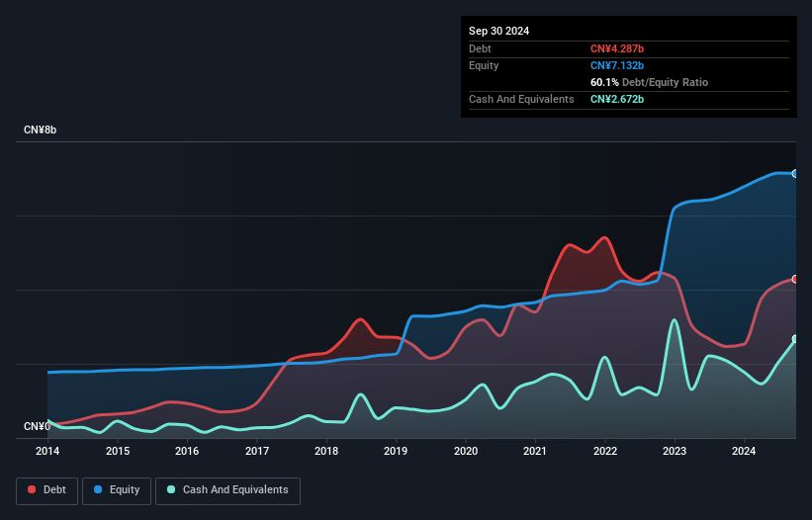The width and height of the screenshot is (812, 520).
Task: Pick the 2020 tick label on the x-axis
Action: 466,452
